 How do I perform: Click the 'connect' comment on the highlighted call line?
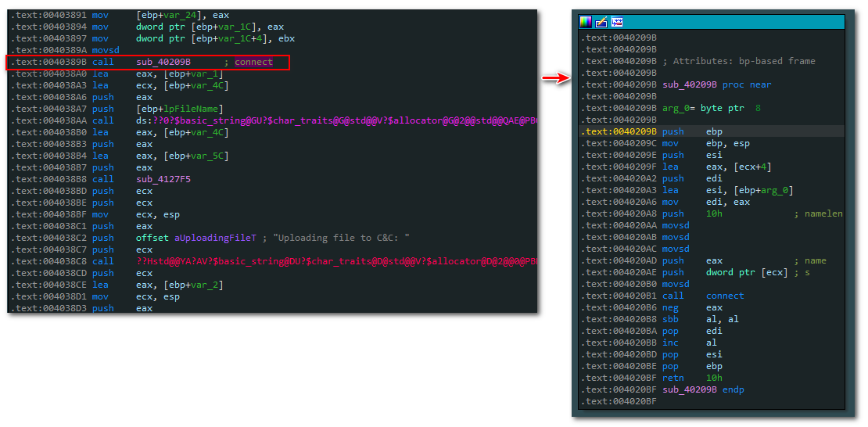253,62
